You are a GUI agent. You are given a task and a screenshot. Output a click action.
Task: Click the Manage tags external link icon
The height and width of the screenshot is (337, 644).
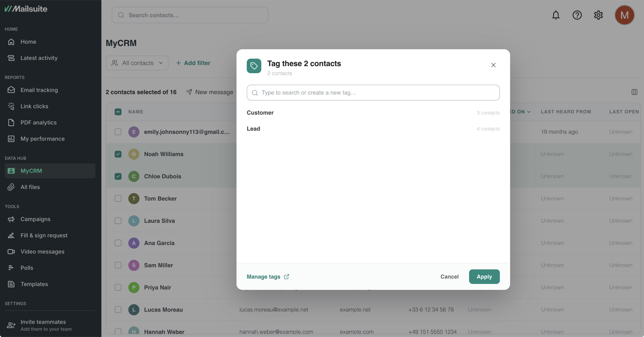287,277
